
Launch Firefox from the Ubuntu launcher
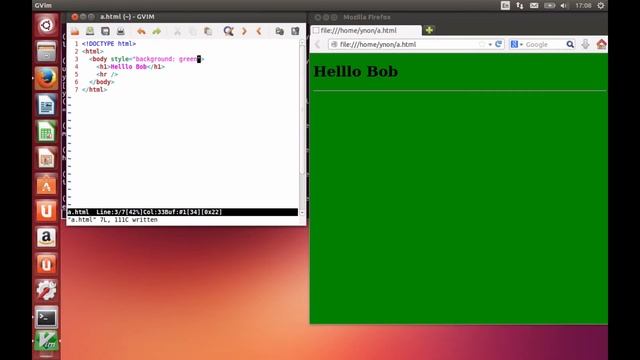pyautogui.click(x=46, y=78)
